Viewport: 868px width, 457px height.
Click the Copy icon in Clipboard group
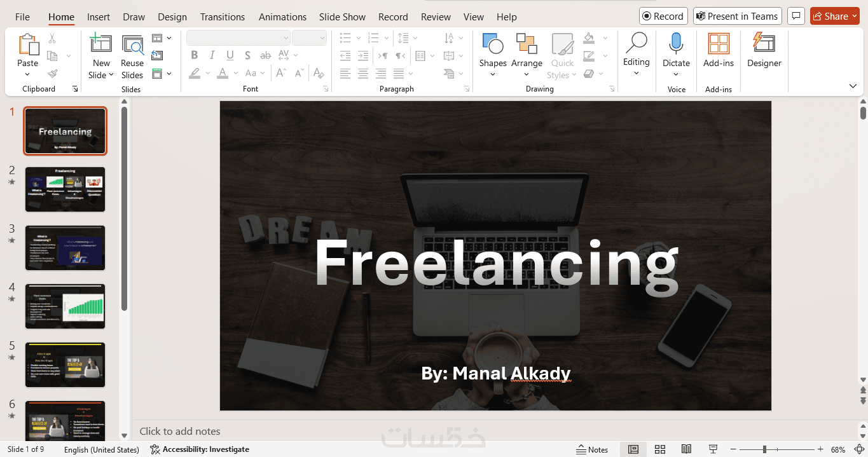[x=52, y=56]
